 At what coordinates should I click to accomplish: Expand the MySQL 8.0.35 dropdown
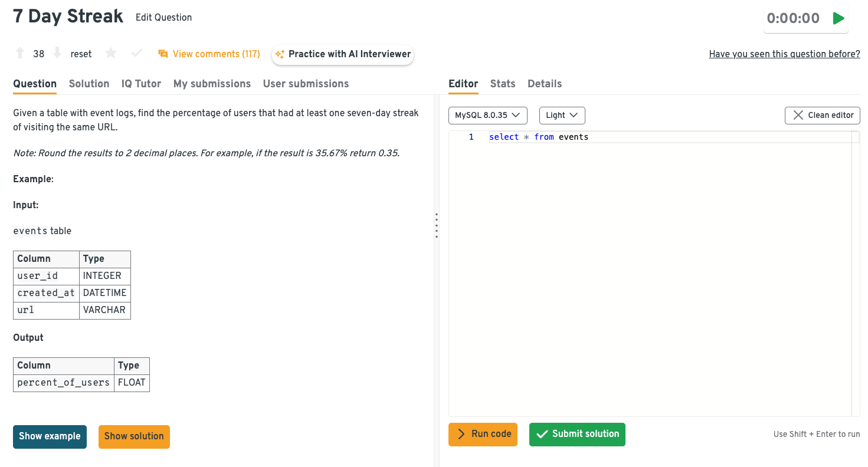coord(487,116)
